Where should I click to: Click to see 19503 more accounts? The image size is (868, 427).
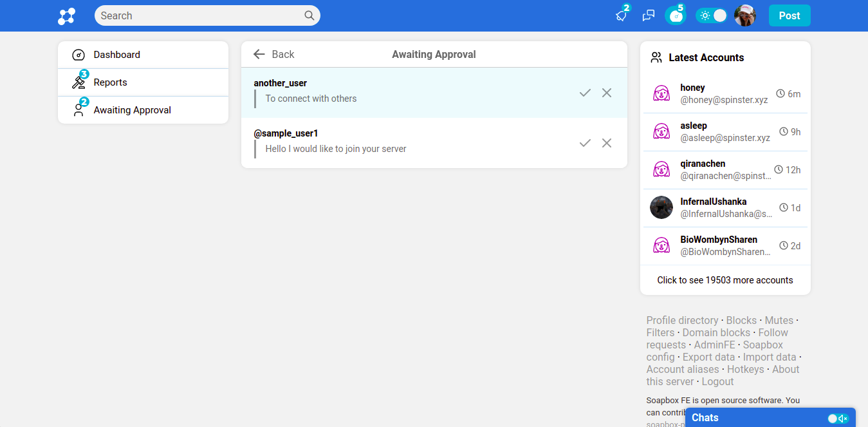pos(725,280)
